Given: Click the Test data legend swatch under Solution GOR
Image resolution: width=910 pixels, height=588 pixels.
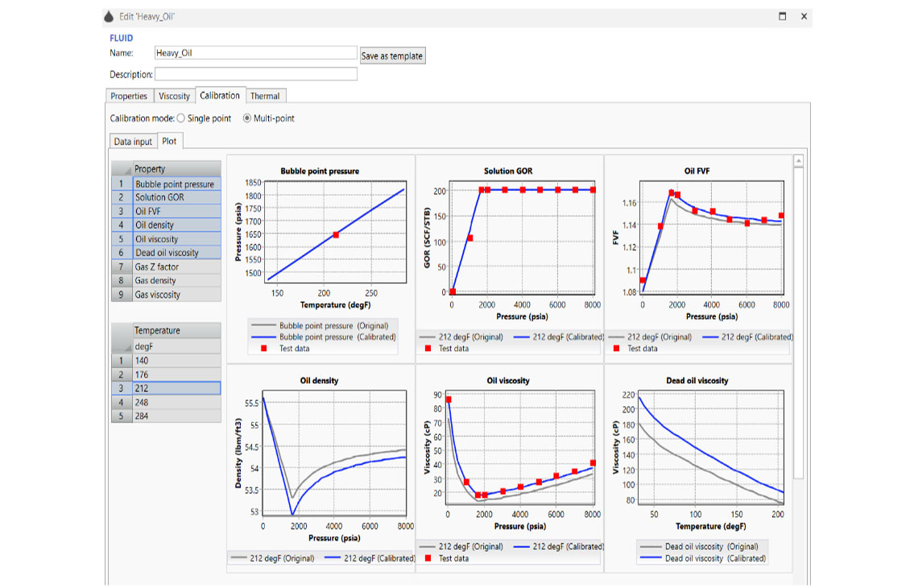Looking at the screenshot, I should pyautogui.click(x=428, y=349).
